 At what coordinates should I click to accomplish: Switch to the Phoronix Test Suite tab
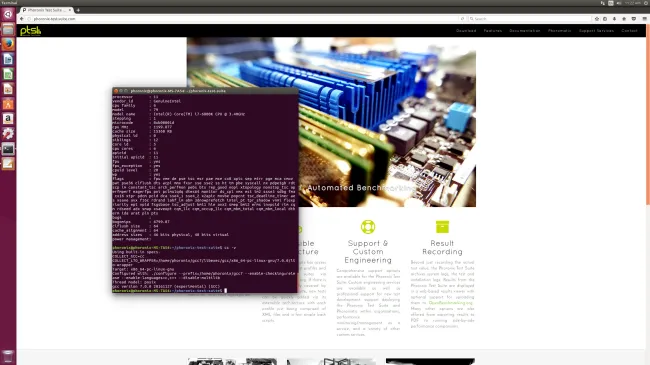click(46, 10)
